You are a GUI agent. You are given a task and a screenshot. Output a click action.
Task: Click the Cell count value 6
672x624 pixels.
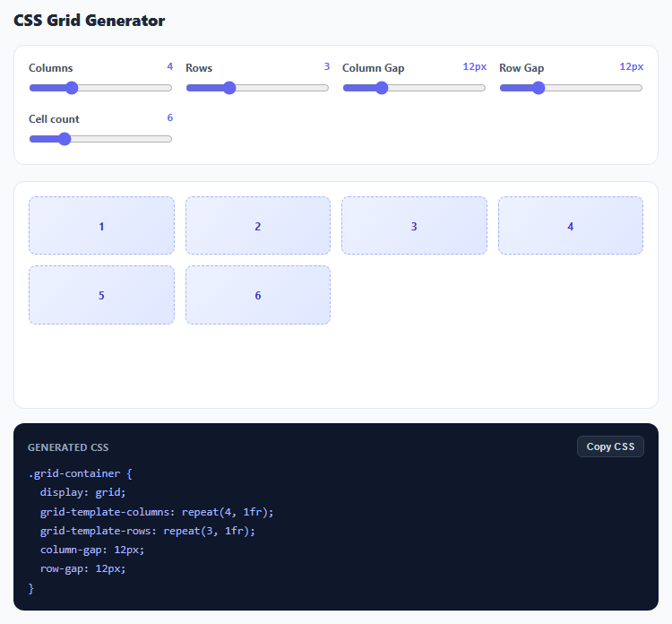[170, 117]
